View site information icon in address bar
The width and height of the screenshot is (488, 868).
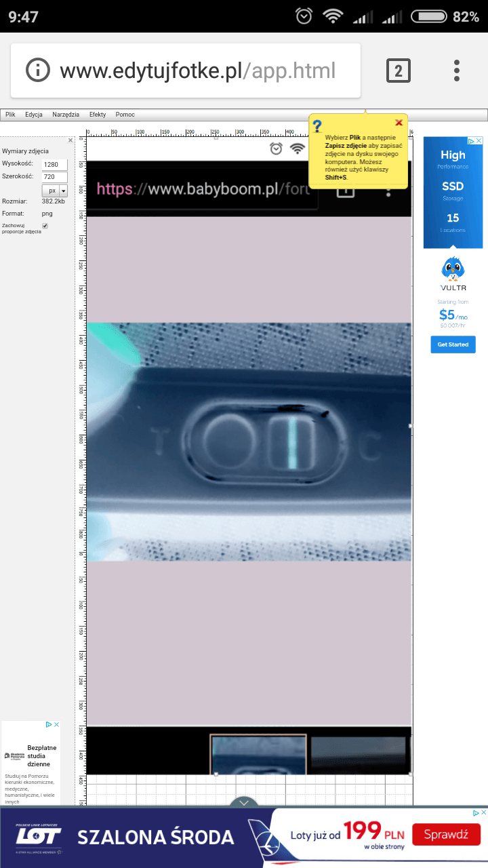pyautogui.click(x=38, y=71)
